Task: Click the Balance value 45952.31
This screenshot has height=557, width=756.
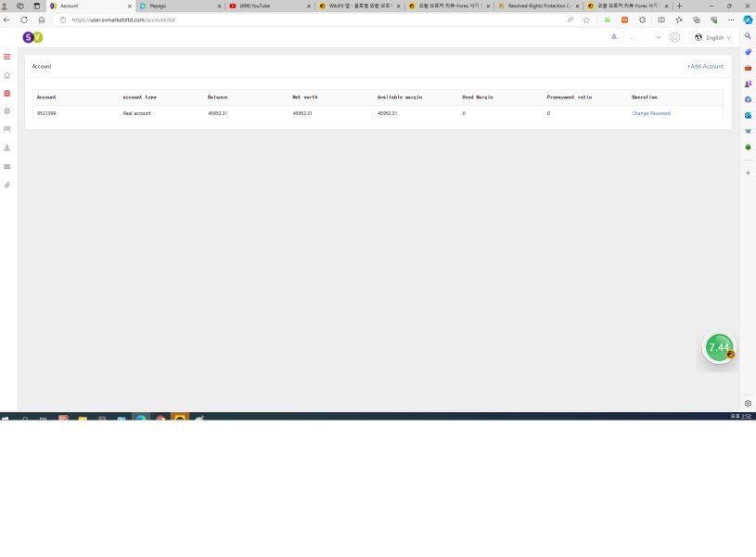Action: pos(217,113)
